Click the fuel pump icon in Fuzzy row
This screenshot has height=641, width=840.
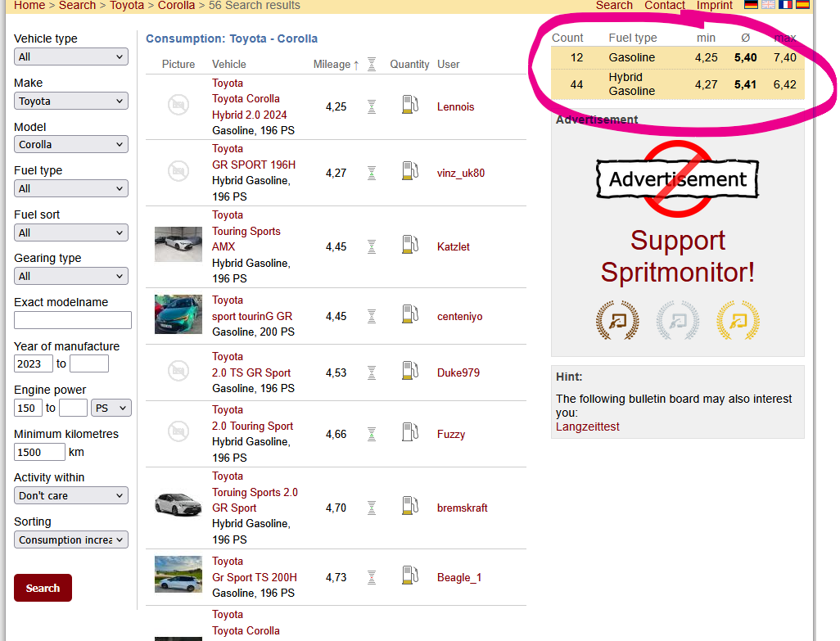[410, 431]
